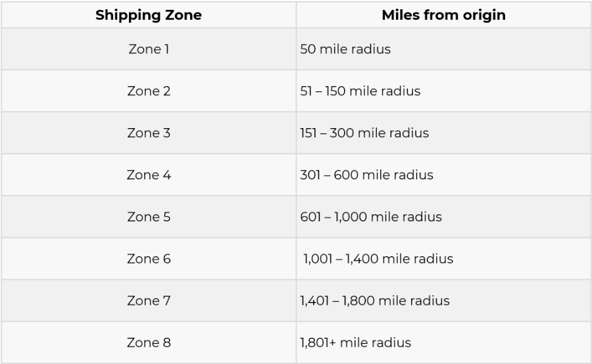Click the Miles from origin header
592x364 pixels.
click(x=443, y=15)
